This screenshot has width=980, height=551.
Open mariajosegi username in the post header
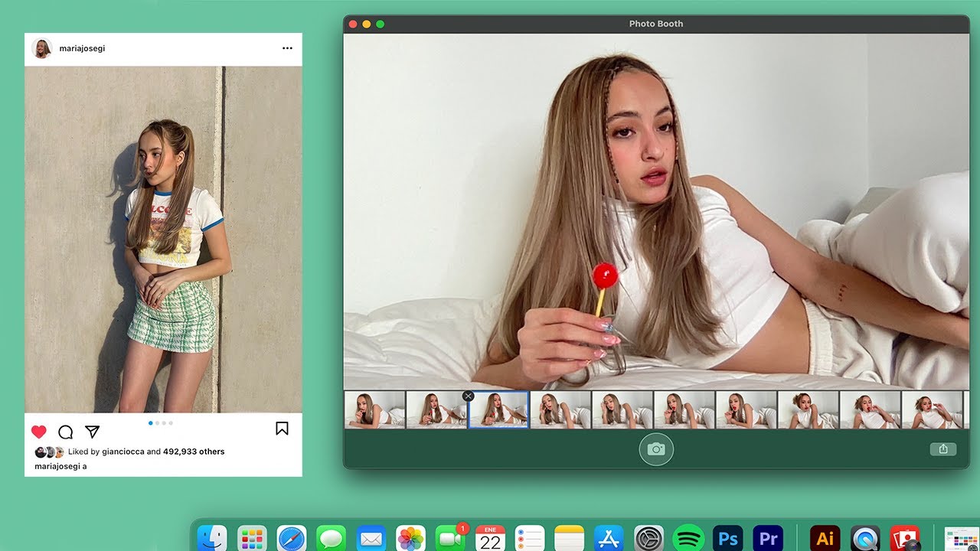(82, 48)
